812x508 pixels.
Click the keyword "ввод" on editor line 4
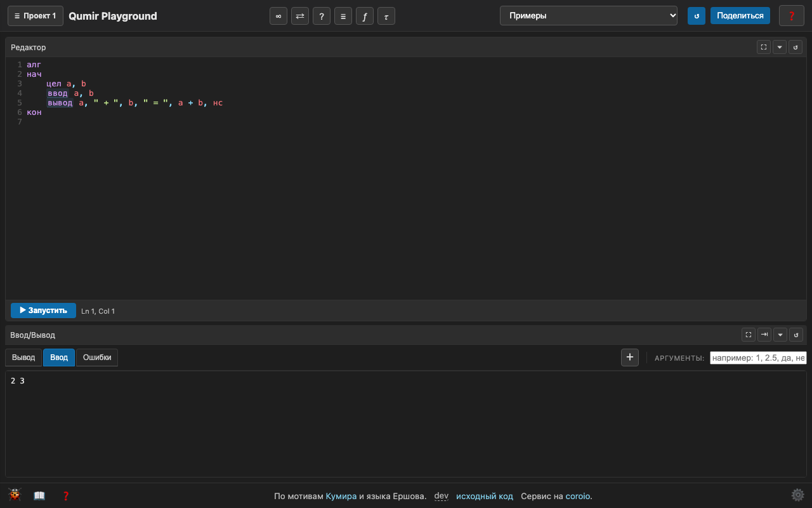(x=58, y=93)
